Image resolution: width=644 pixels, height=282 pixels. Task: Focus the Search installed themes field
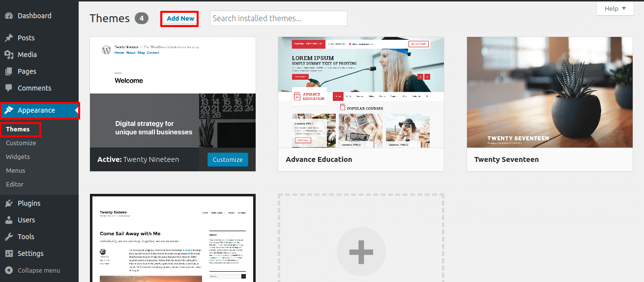(x=278, y=18)
